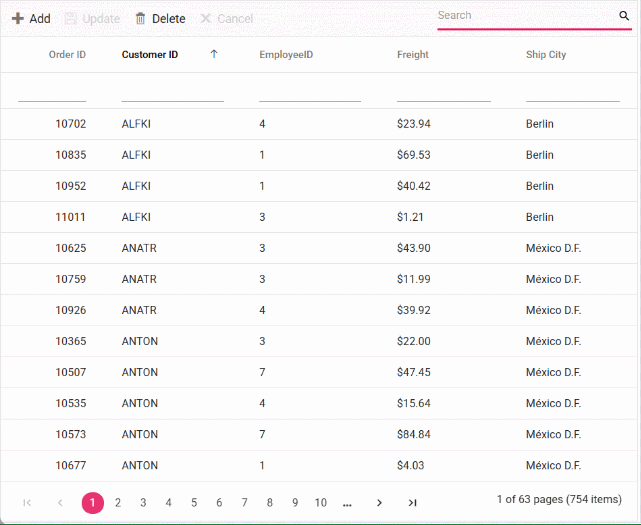Click the EmployeeID column header
641x525 pixels.
pyautogui.click(x=286, y=55)
